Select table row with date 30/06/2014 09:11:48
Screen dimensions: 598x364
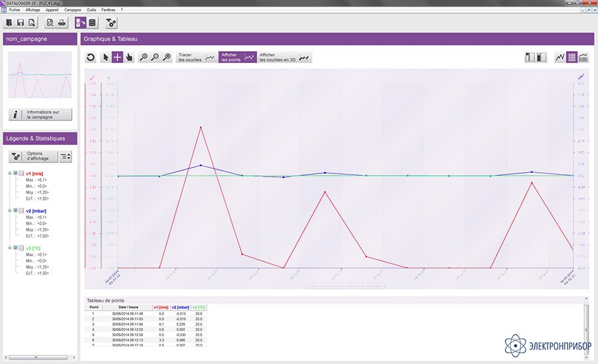tap(146, 314)
